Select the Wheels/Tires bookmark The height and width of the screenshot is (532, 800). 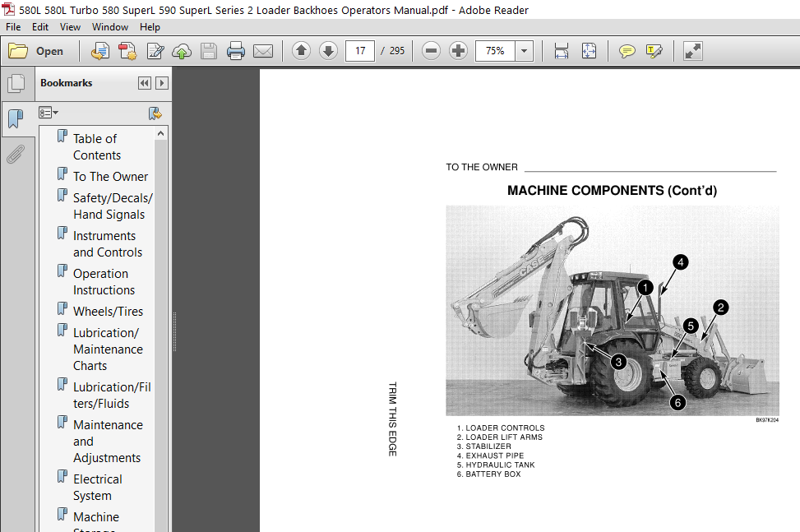coord(109,311)
